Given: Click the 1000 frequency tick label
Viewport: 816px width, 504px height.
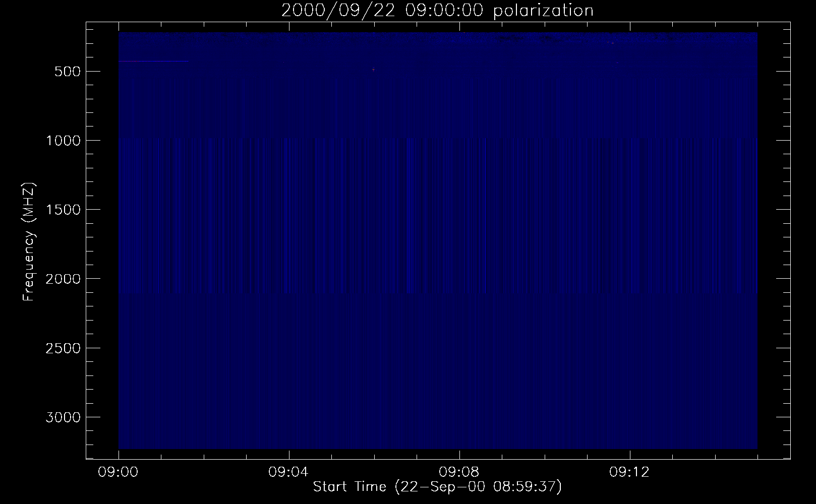Looking at the screenshot, I should [63, 141].
